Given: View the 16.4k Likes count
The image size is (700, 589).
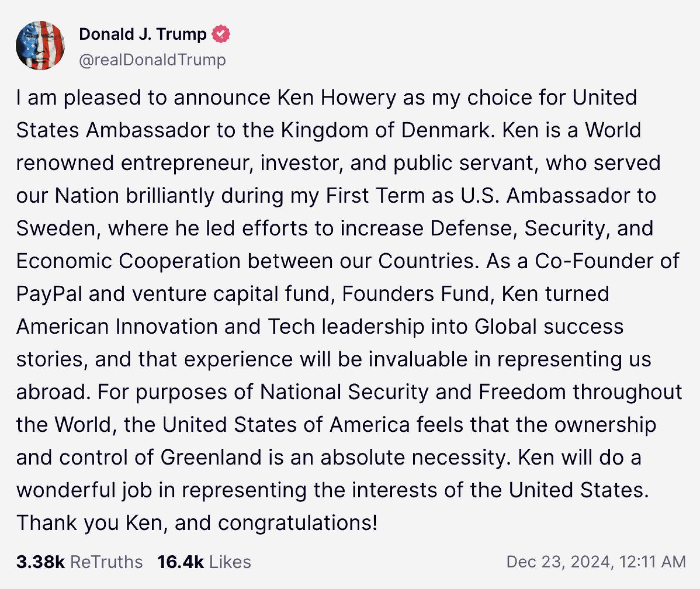Looking at the screenshot, I should tap(180, 561).
